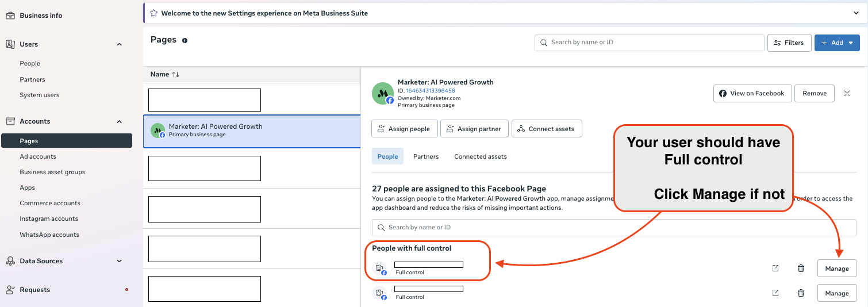
Task: Open the Filters button
Action: tap(789, 43)
